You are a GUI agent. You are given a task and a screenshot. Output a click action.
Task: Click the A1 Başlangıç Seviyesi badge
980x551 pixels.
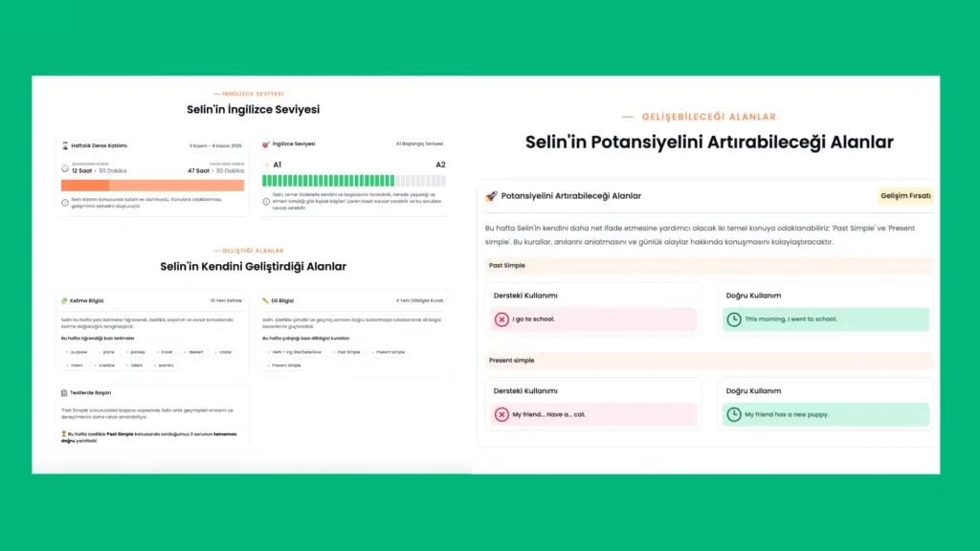pos(419,144)
